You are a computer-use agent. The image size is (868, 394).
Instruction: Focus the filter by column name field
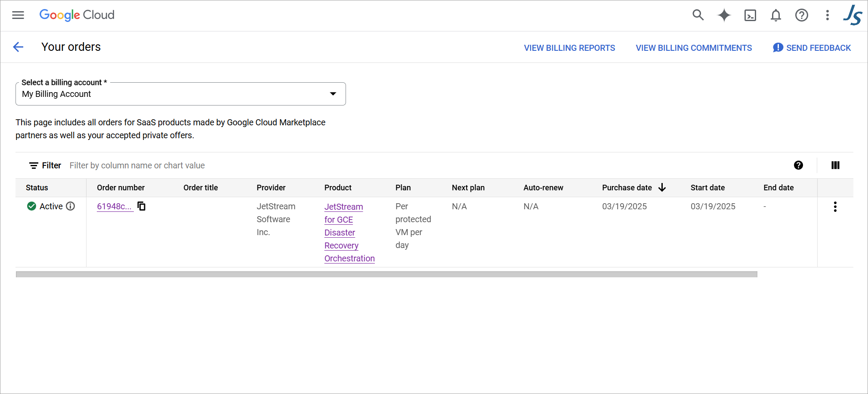pyautogui.click(x=137, y=165)
